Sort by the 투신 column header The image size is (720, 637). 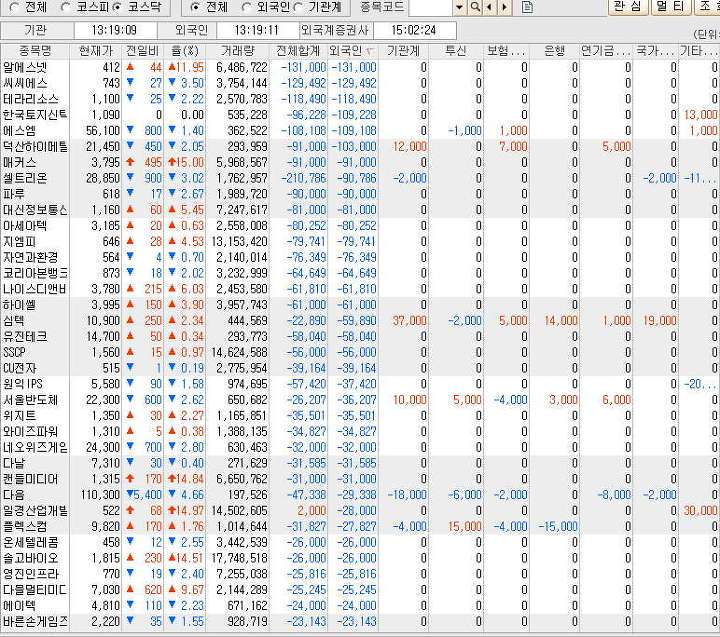click(456, 51)
